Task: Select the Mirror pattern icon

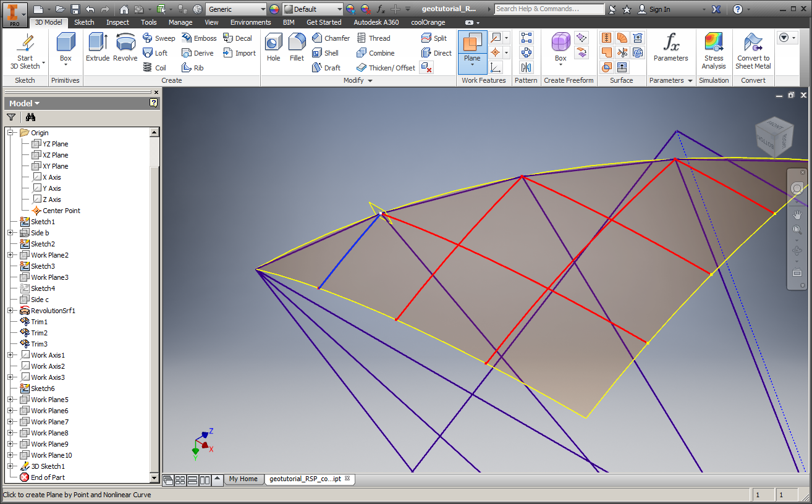Action: click(527, 68)
